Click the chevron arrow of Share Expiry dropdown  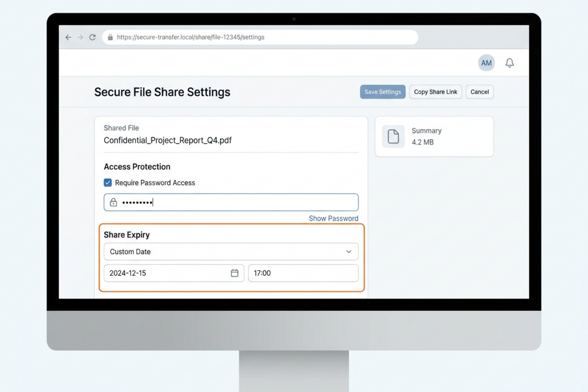(x=349, y=252)
